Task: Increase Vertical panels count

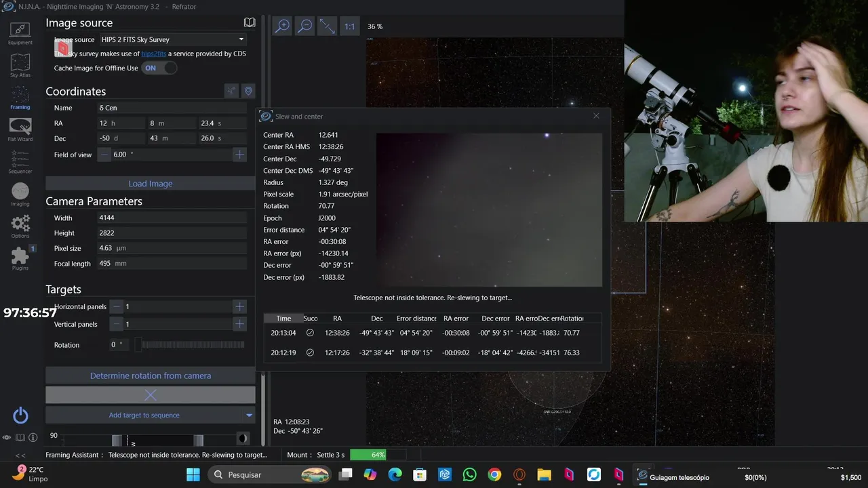Action: tap(239, 324)
